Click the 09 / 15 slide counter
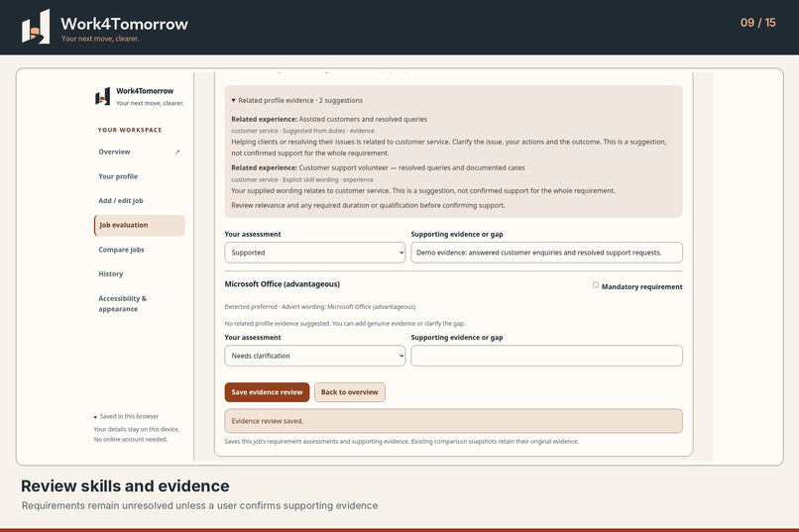The height and width of the screenshot is (532, 799). [x=757, y=23]
